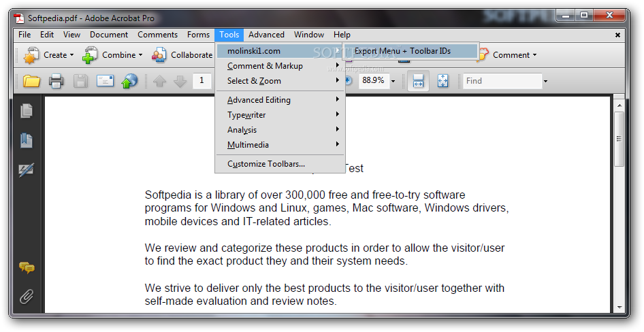Click the Combine files icon
644x332 pixels.
click(x=90, y=55)
